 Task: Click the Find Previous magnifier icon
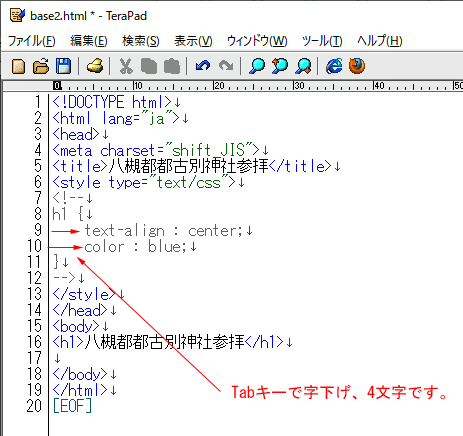(280, 66)
